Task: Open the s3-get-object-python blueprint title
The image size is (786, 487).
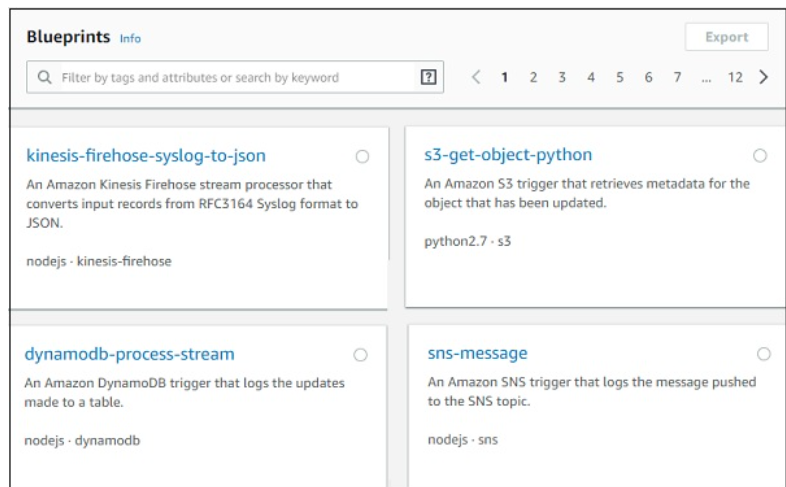Action: click(508, 155)
